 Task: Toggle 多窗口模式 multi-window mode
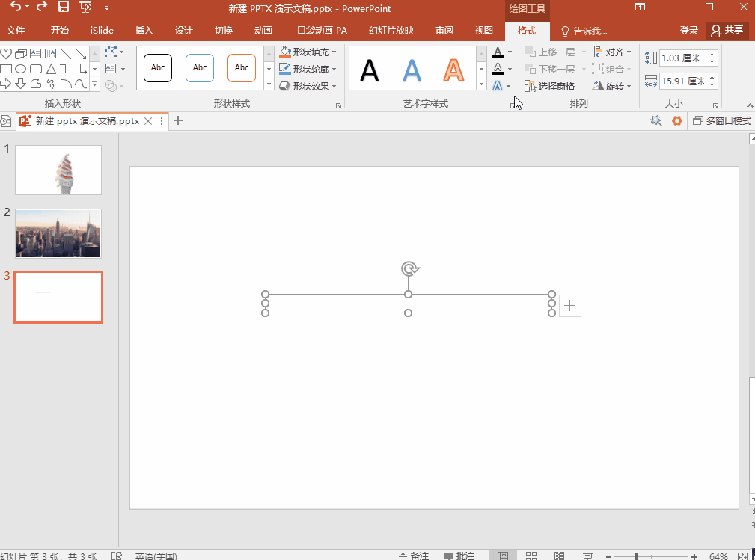coord(721,120)
